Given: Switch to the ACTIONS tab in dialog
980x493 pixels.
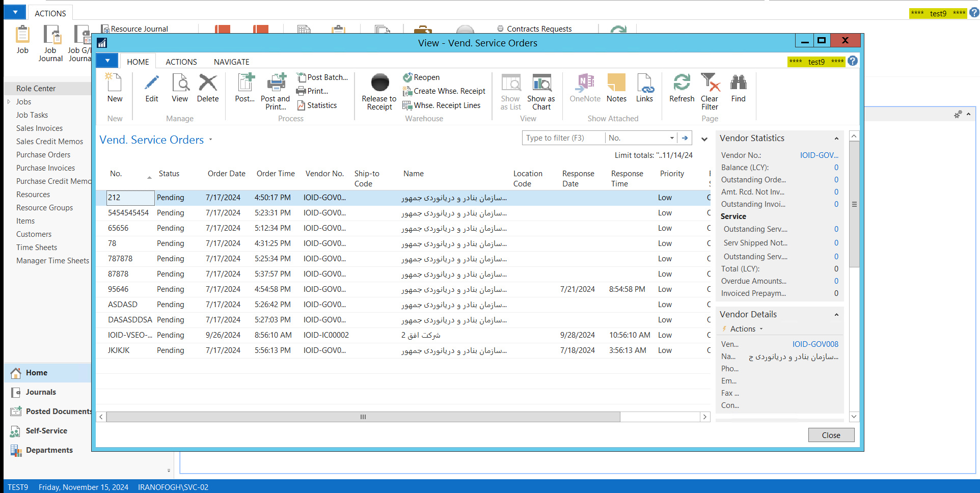Looking at the screenshot, I should [x=181, y=62].
